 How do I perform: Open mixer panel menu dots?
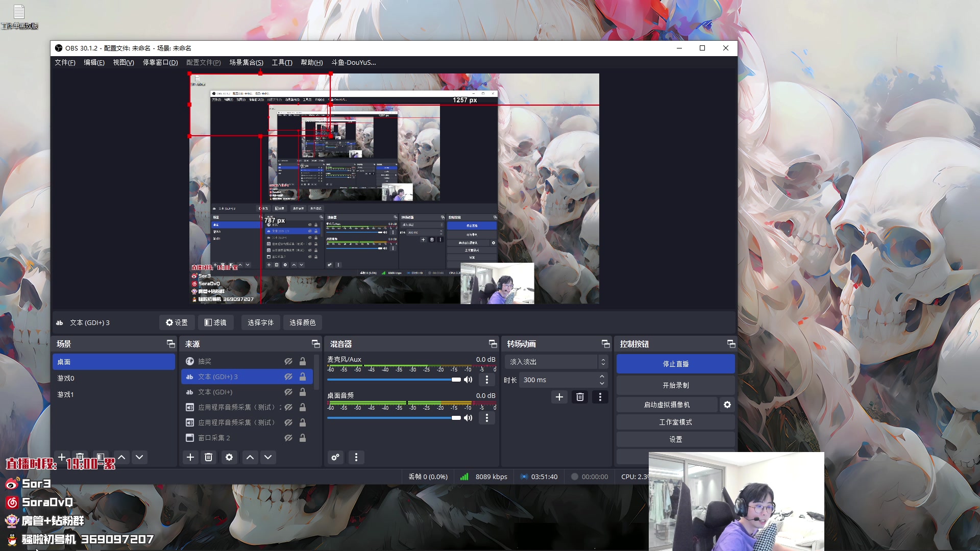[x=356, y=457]
